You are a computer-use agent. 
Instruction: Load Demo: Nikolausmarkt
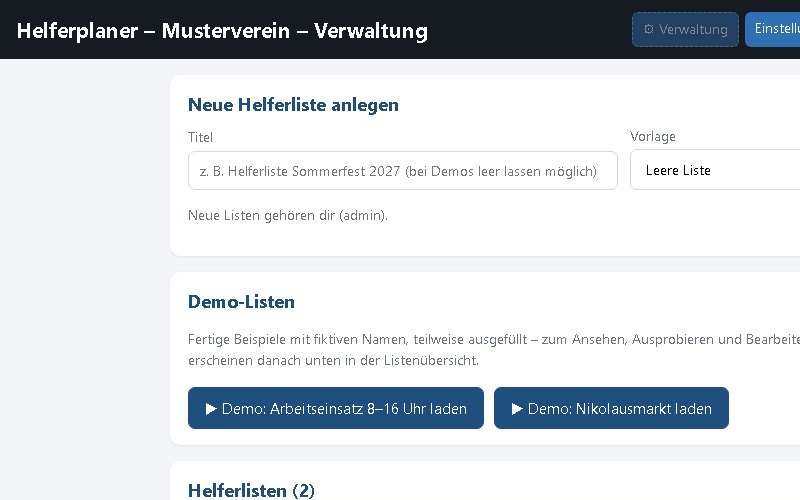(611, 408)
